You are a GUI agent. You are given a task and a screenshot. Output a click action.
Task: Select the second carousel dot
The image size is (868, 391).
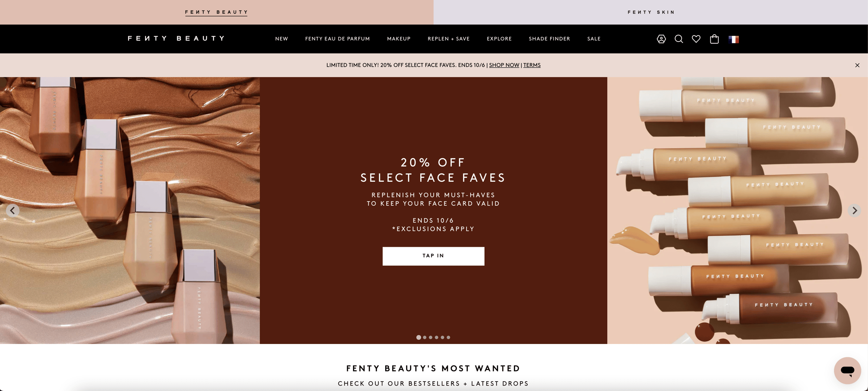point(425,338)
